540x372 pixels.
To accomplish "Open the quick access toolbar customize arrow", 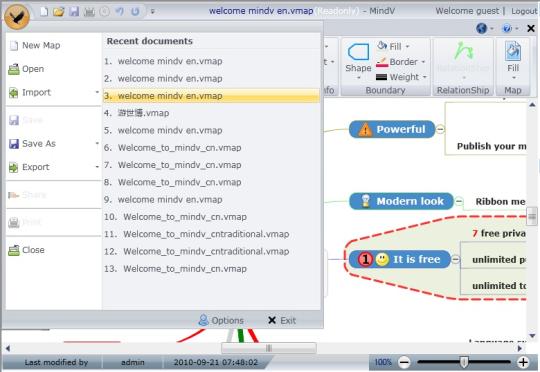I will click(x=153, y=11).
